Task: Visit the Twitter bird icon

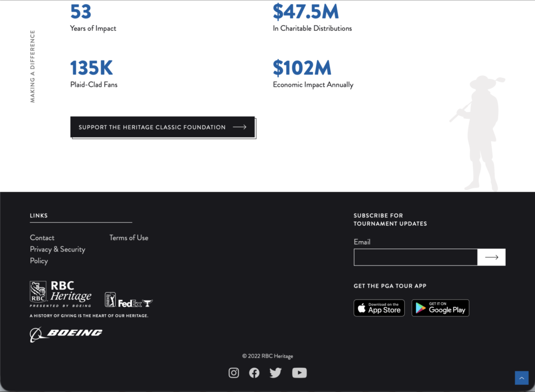Action: (x=276, y=373)
